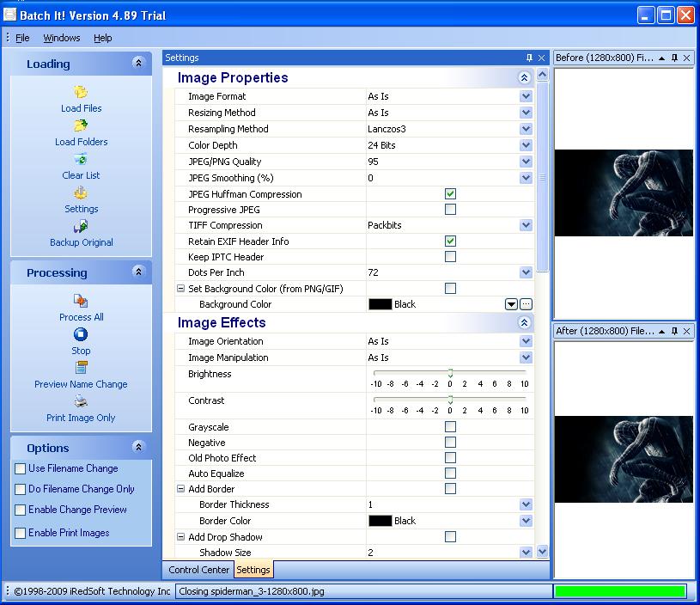Click the Brightness slider handle
The height and width of the screenshot is (605, 700).
pos(450,373)
